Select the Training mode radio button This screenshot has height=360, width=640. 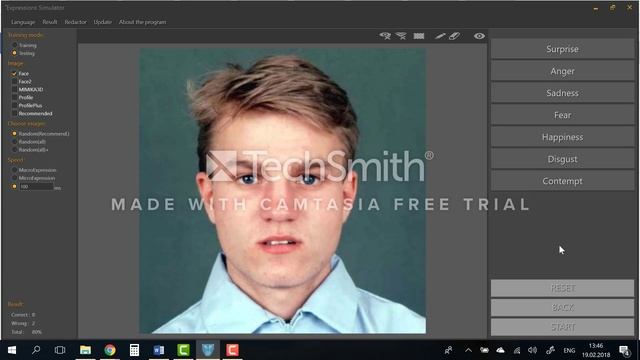[x=15, y=45]
